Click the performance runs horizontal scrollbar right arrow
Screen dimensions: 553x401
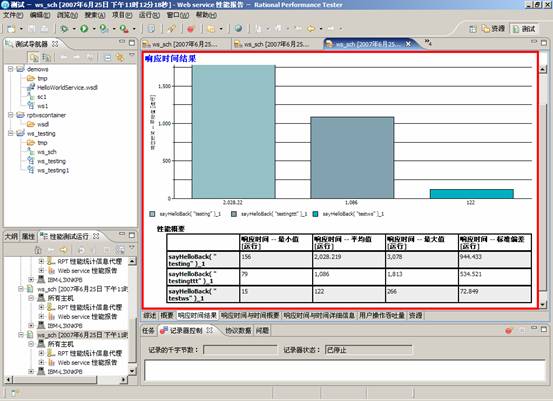(123, 379)
